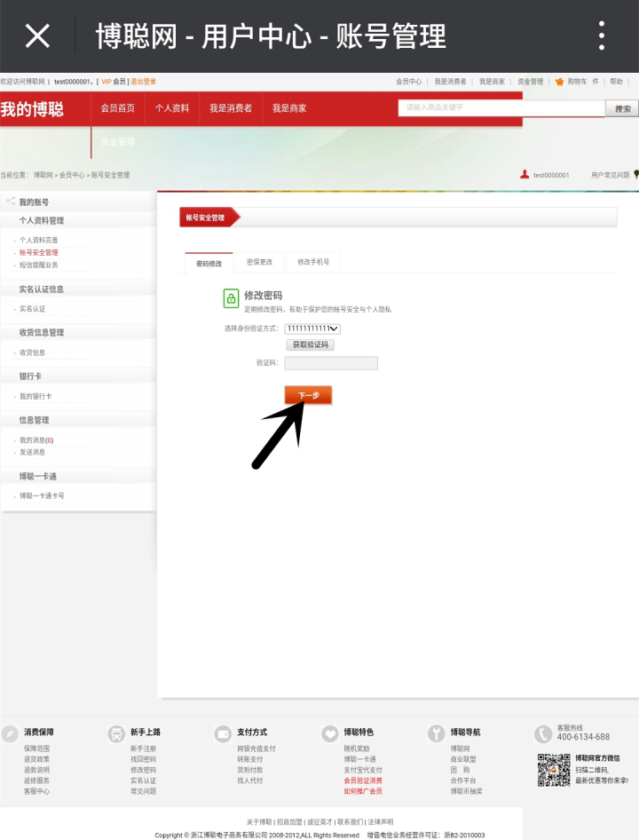Image resolution: width=639 pixels, height=840 pixels.
Task: Open 收货信息 in the sidebar
Action: coord(32,353)
